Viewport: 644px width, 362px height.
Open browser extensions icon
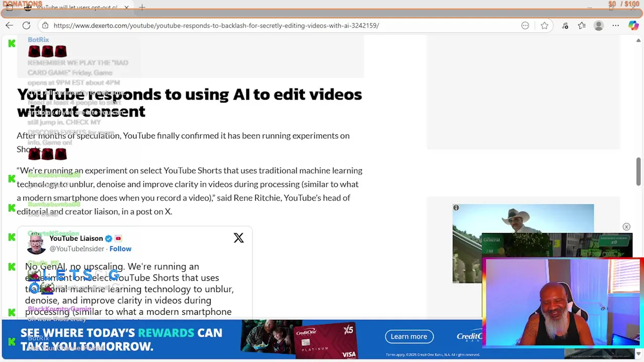[565, 25]
